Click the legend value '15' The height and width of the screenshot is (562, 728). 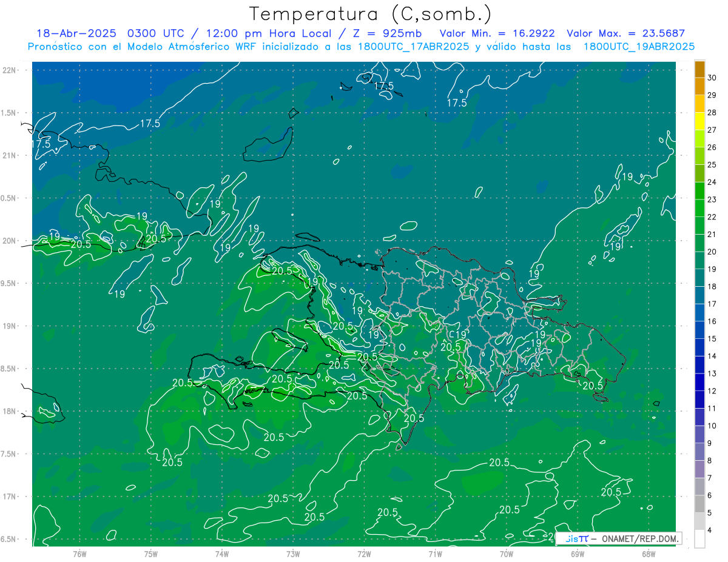[x=712, y=339]
